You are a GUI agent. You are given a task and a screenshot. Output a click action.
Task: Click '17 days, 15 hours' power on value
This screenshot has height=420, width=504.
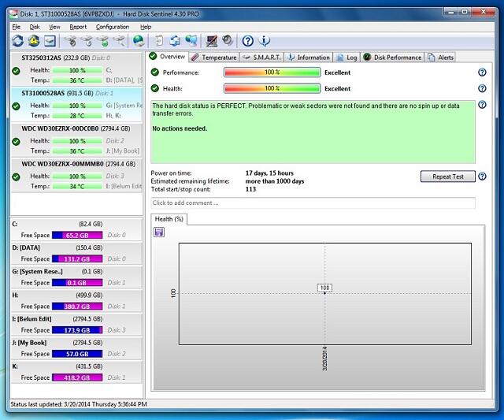point(269,173)
